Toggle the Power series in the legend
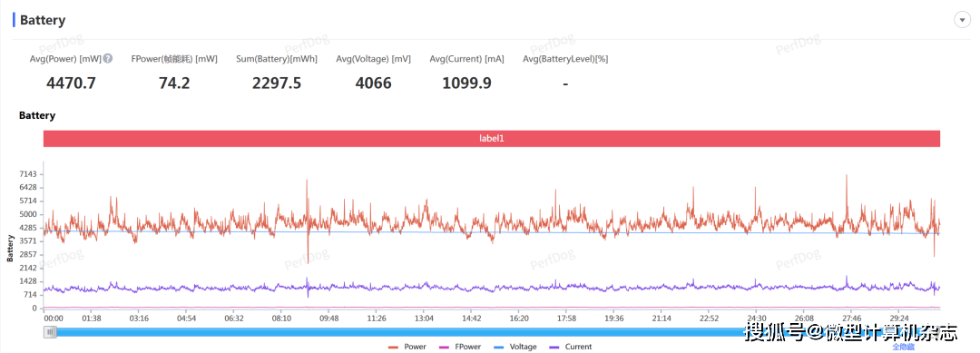This screenshot has height=353, width=980. pos(407,347)
